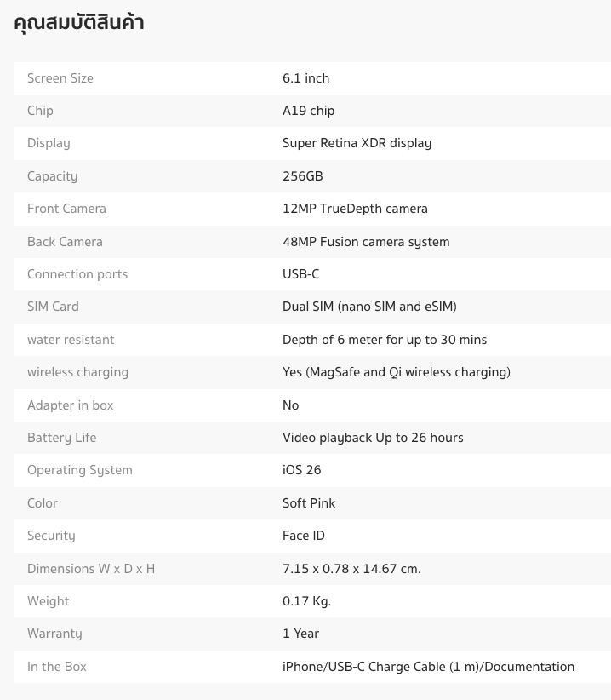Click the water resistant row label
The width and height of the screenshot is (611, 700).
coord(71,340)
